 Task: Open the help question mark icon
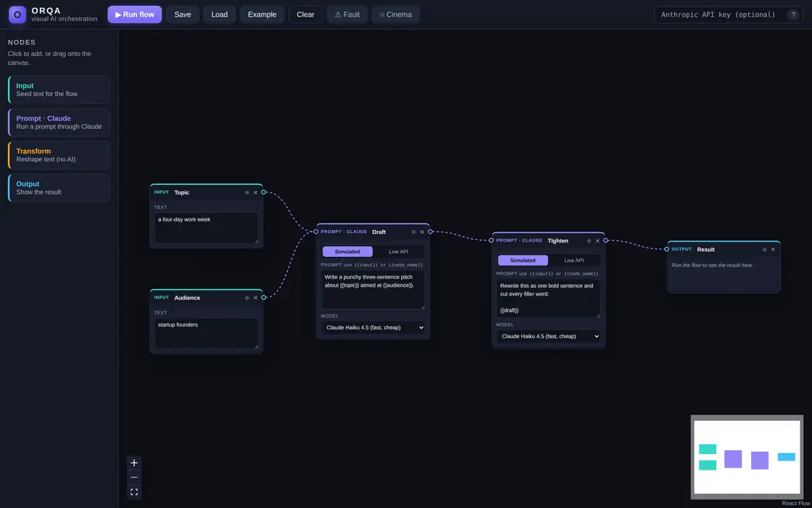click(793, 15)
